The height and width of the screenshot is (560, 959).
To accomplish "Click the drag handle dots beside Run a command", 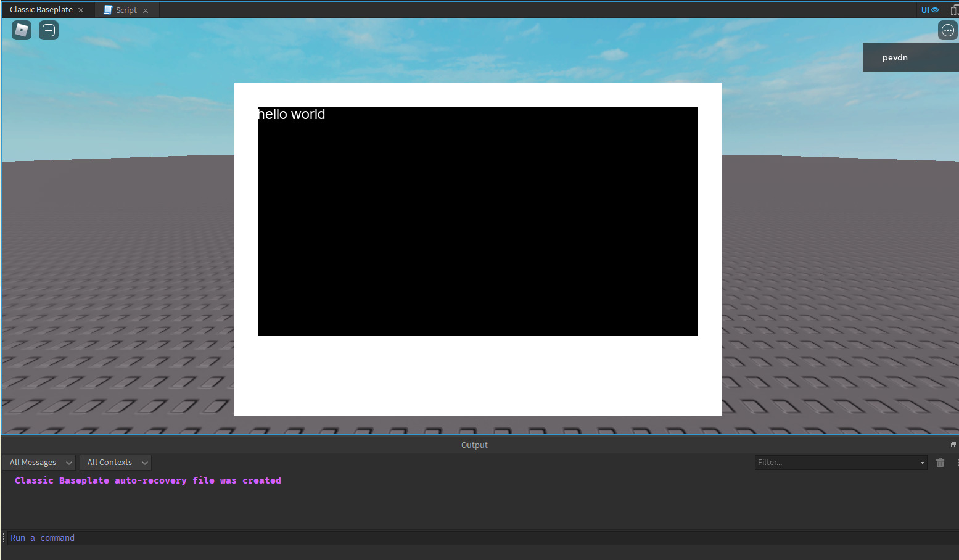I will pyautogui.click(x=4, y=537).
